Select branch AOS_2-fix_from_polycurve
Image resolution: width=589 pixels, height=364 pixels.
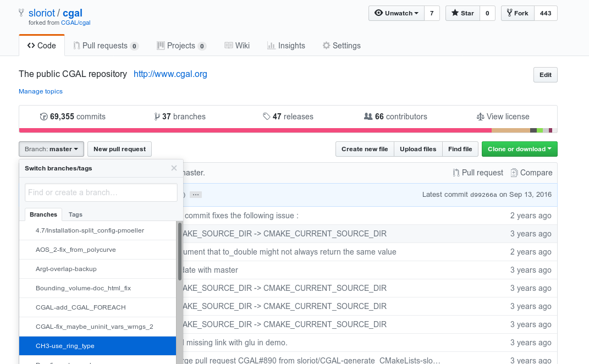point(97,250)
